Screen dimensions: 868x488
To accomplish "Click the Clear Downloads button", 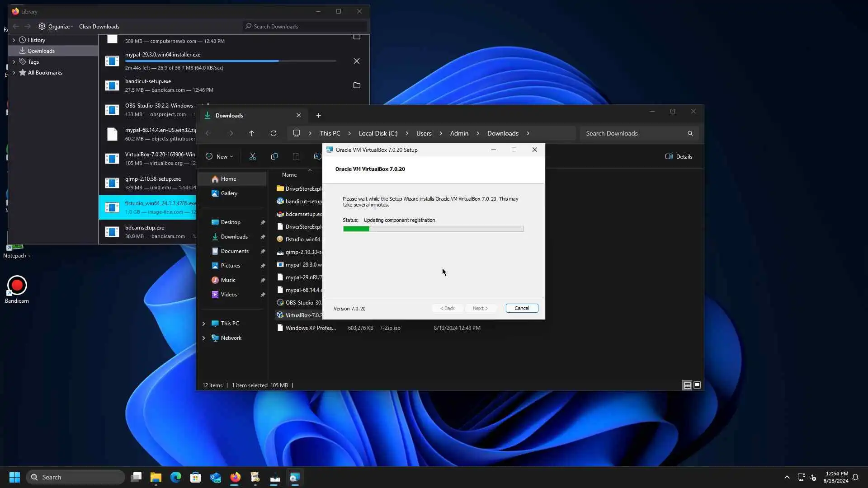I will pyautogui.click(x=99, y=27).
